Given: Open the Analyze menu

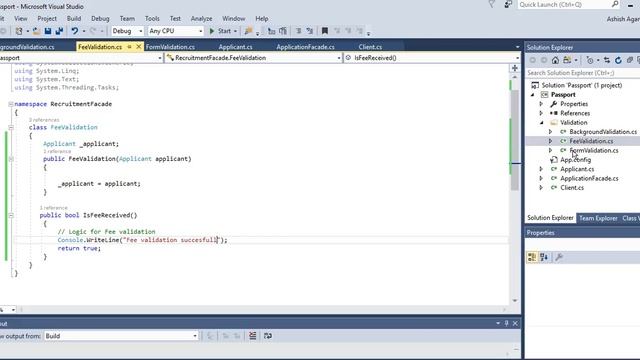Looking at the screenshot, I should click(202, 19).
